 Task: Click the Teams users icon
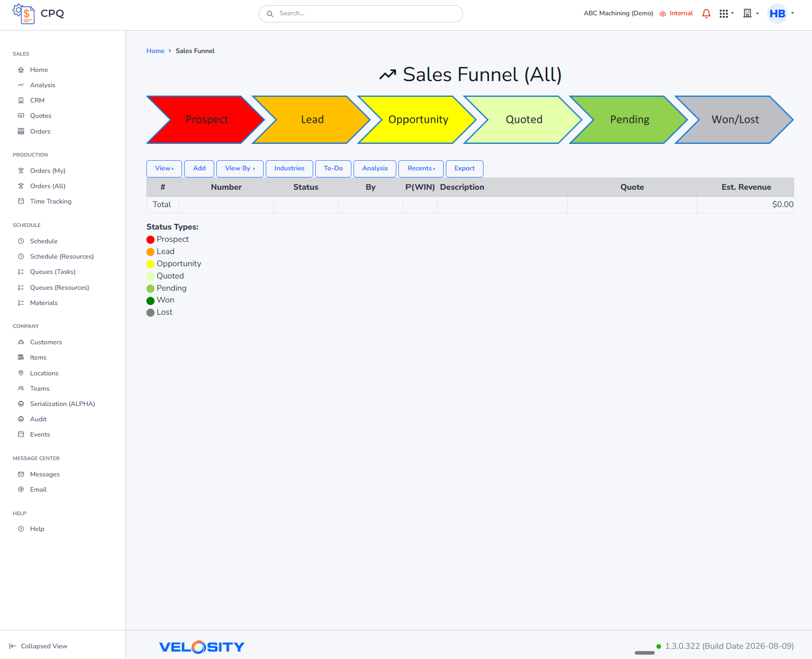tap(21, 389)
